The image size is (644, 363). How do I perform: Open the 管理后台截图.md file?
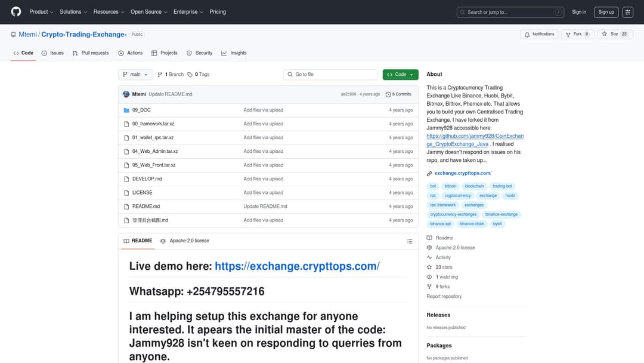click(x=150, y=220)
